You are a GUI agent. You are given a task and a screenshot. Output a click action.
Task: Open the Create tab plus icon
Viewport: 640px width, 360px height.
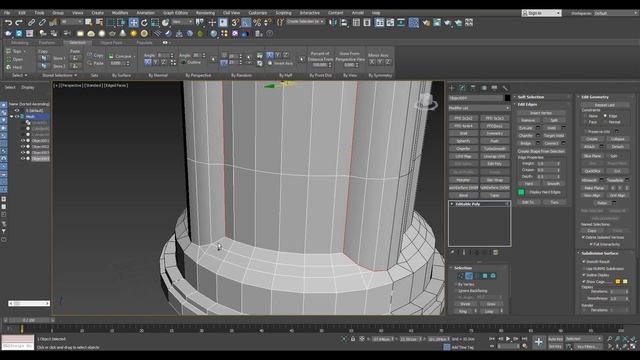coord(452,88)
